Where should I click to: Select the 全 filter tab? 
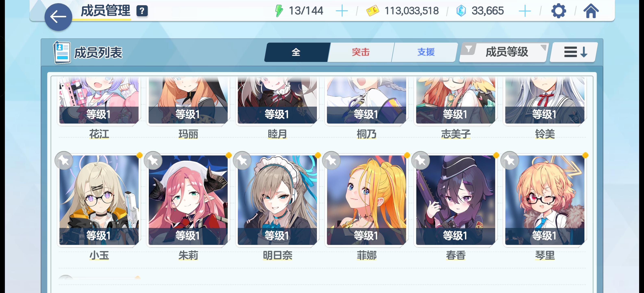tap(297, 52)
